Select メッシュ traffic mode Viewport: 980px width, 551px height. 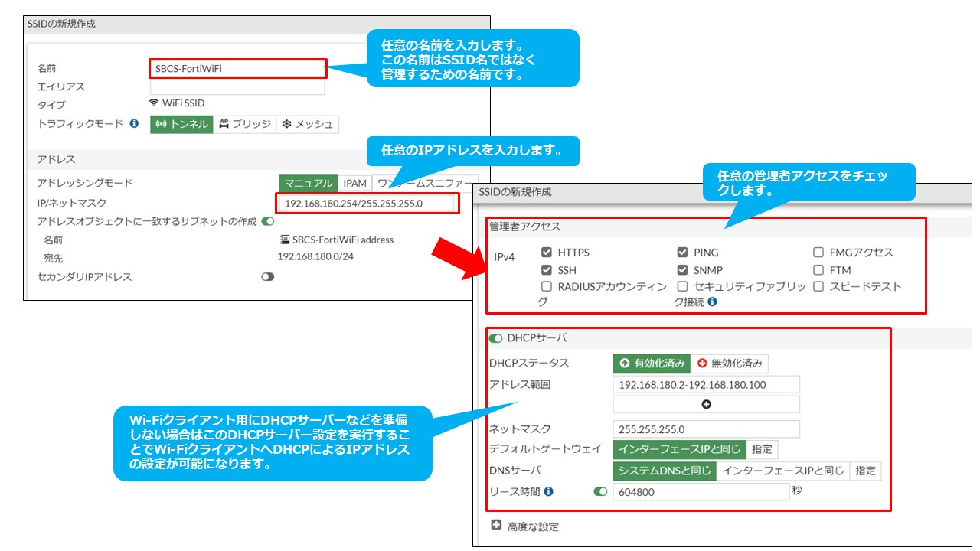[307, 125]
